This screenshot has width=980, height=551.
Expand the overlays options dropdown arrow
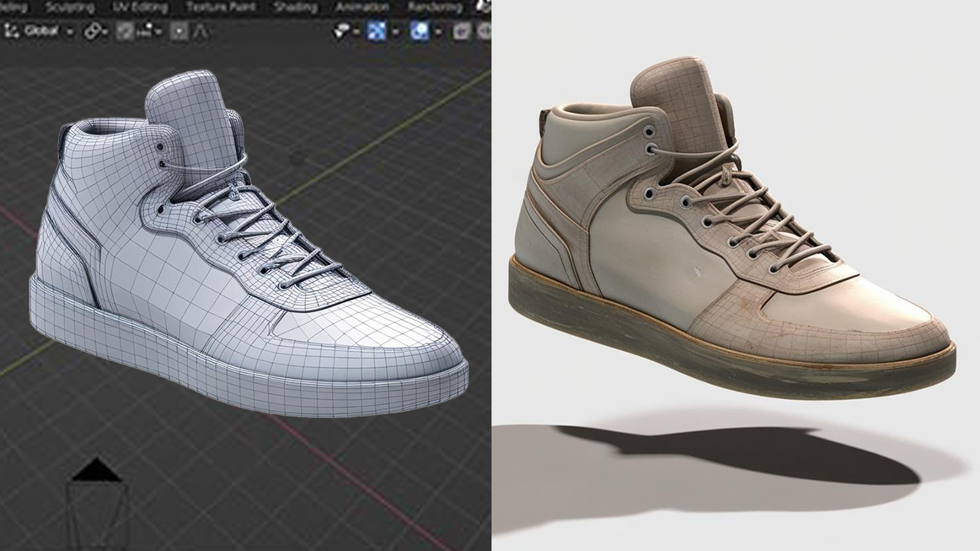click(x=439, y=32)
